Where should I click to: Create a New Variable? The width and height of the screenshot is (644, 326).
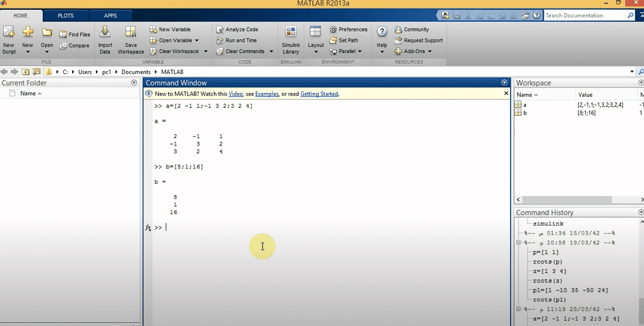tap(170, 29)
